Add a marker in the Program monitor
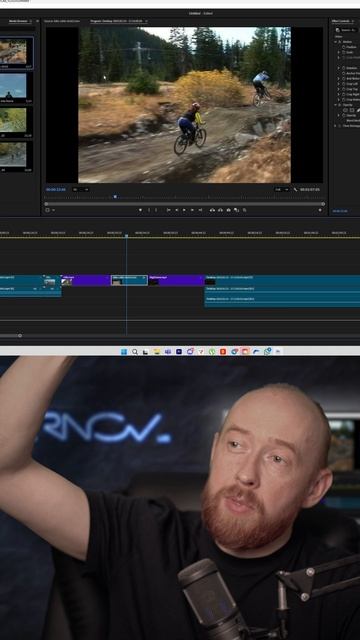The image size is (360, 640). (x=140, y=210)
